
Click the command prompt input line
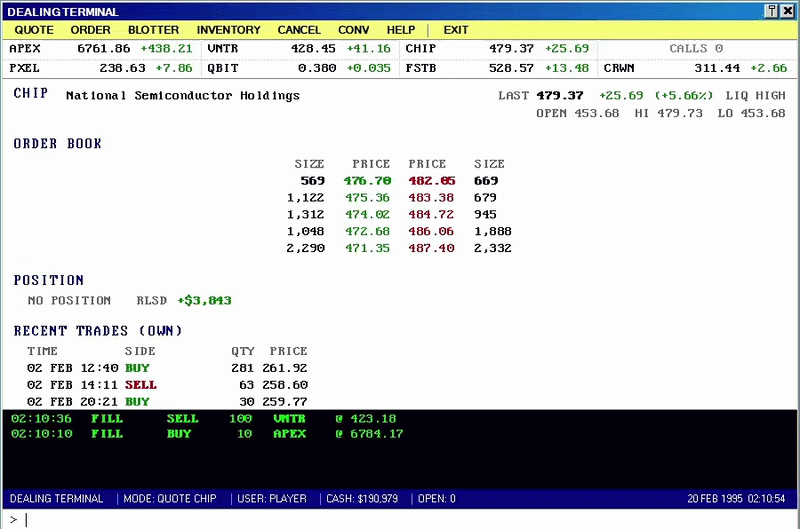(x=400, y=520)
